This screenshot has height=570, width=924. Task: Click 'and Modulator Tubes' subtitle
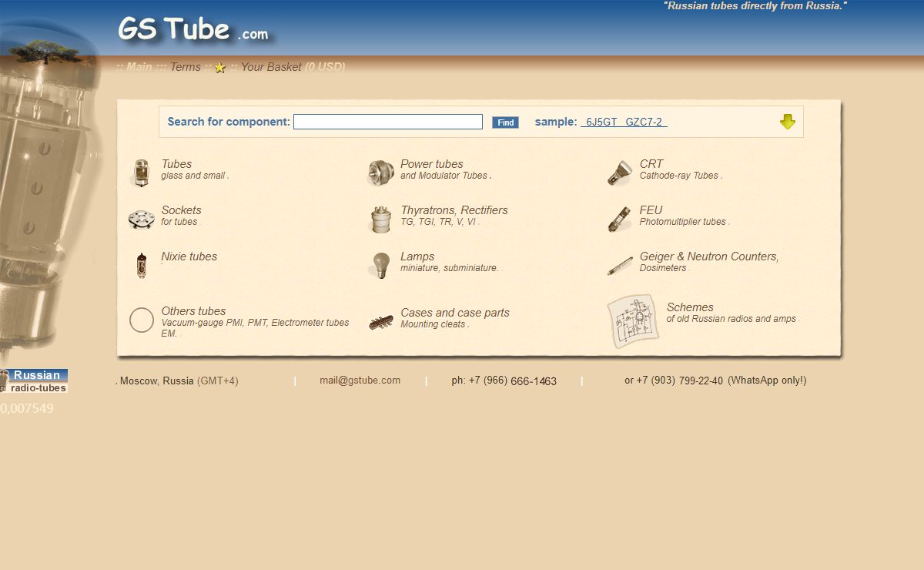(444, 176)
